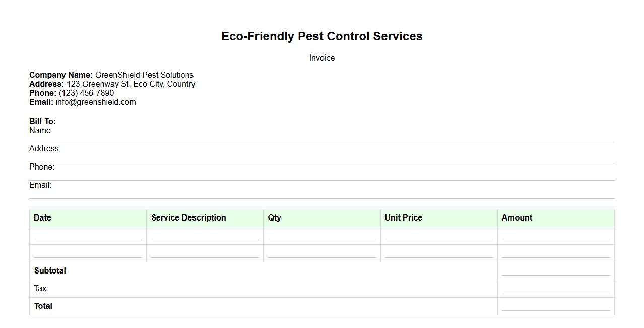Click the Total amount field
The image size is (644, 328).
click(556, 306)
